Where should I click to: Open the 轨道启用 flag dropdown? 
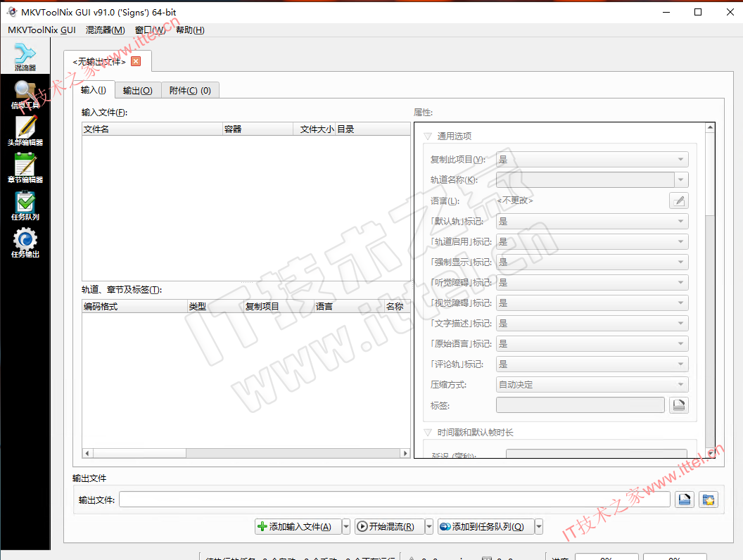point(592,241)
